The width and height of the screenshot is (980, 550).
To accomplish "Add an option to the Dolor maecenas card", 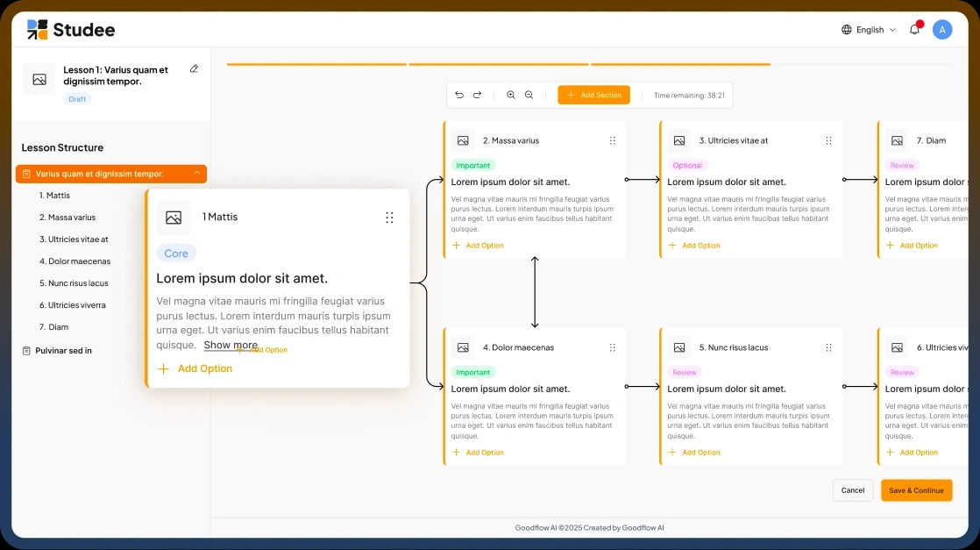I will [479, 452].
